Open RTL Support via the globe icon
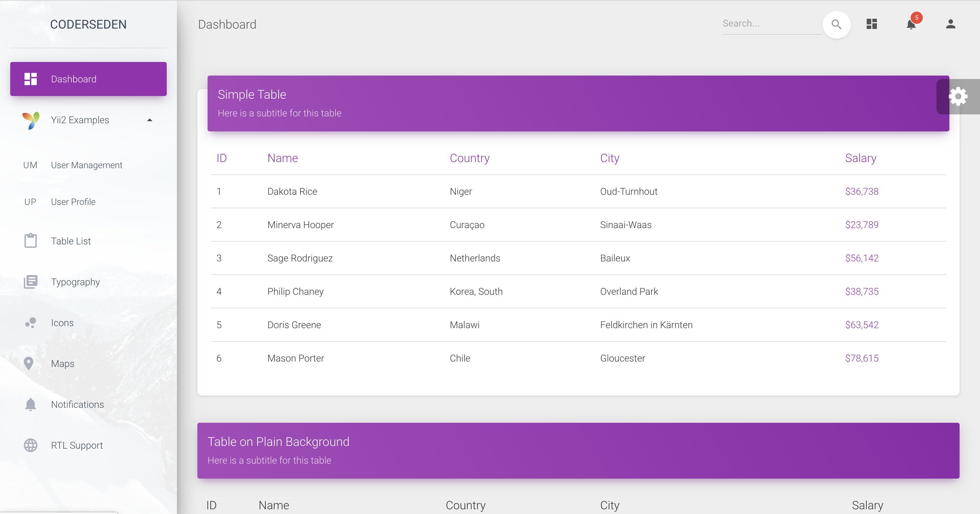The width and height of the screenshot is (980, 514). (30, 445)
